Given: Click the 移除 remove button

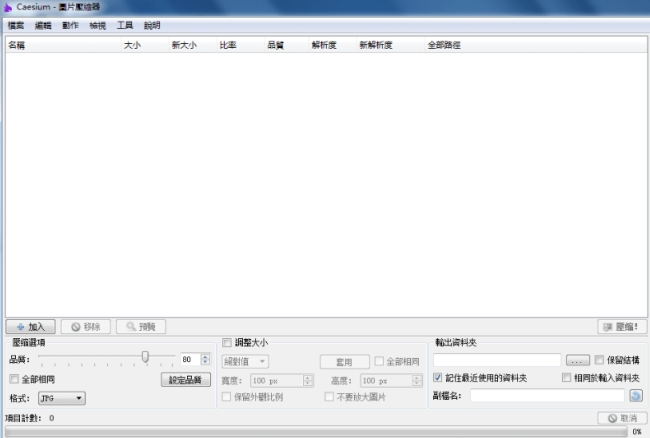Looking at the screenshot, I should (x=86, y=327).
